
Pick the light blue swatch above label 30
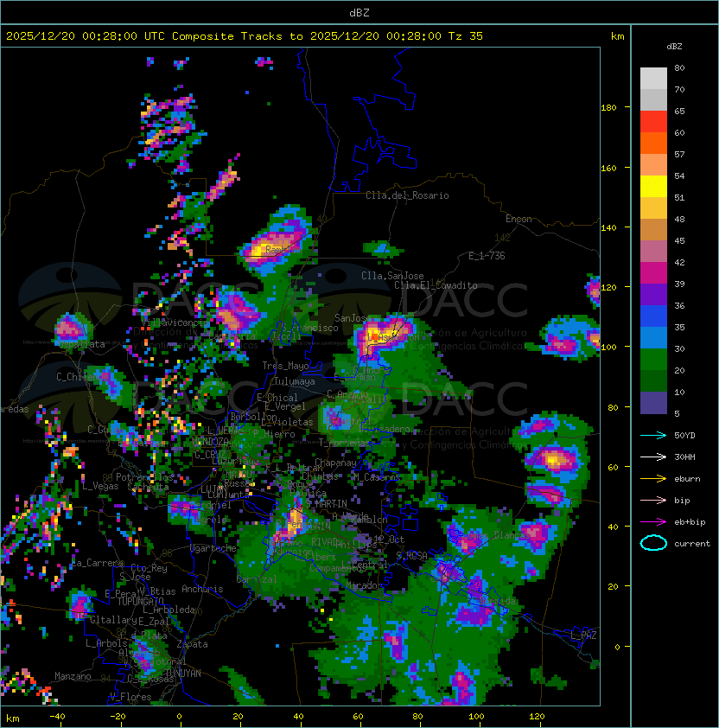[x=653, y=337]
